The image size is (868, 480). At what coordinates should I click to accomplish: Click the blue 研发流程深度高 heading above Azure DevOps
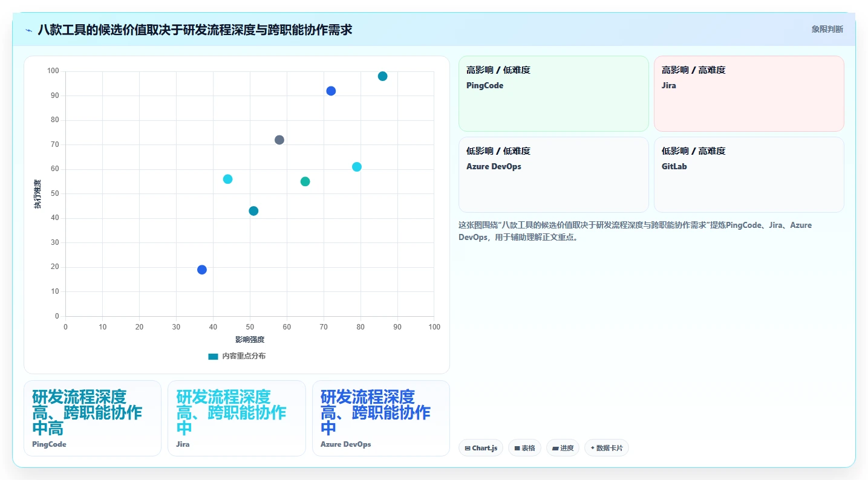(x=376, y=413)
